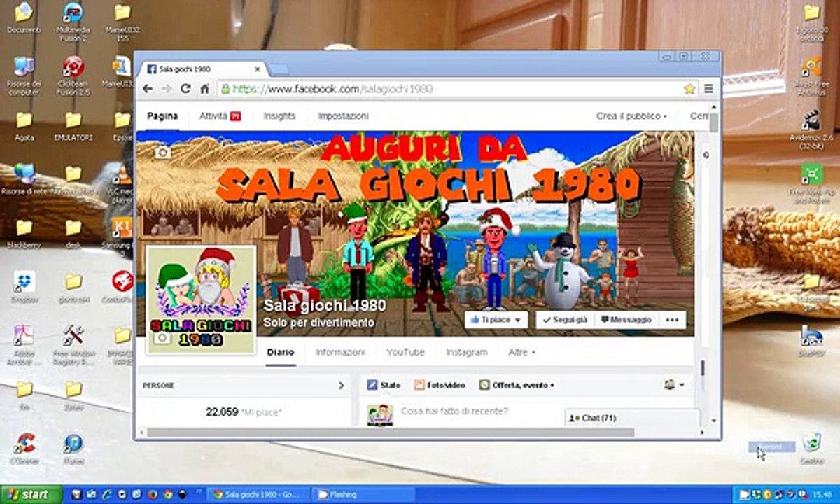Click the Sala giochi 1980 profile picture
This screenshot has height=504, width=840.
tap(201, 299)
